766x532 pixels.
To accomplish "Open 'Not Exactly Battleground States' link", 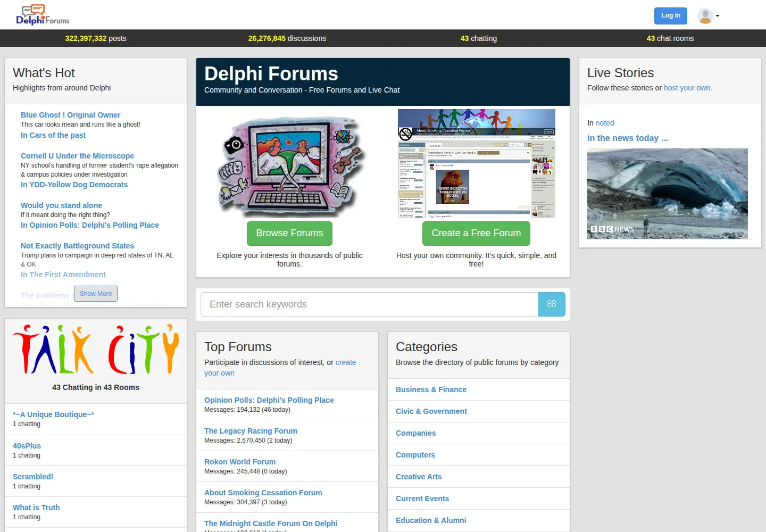I will point(77,246).
